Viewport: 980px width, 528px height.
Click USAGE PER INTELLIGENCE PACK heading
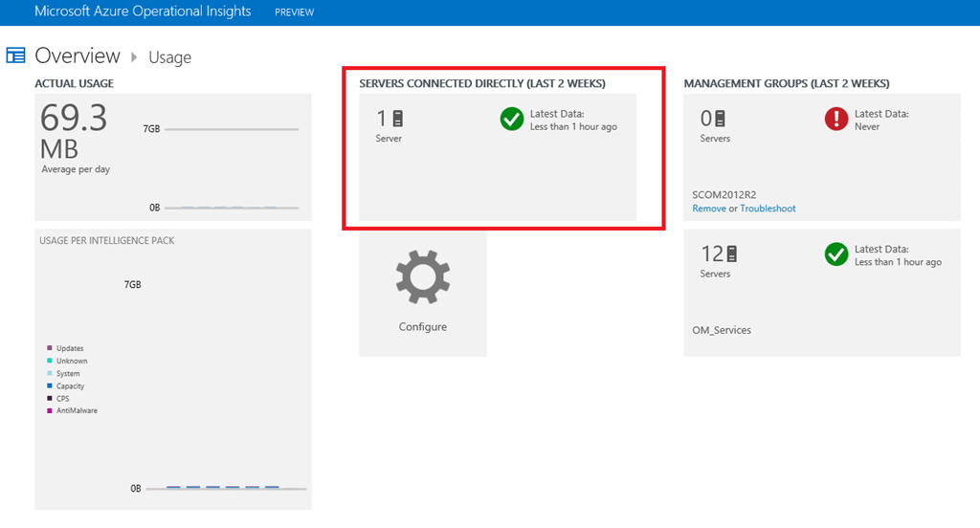(x=107, y=241)
